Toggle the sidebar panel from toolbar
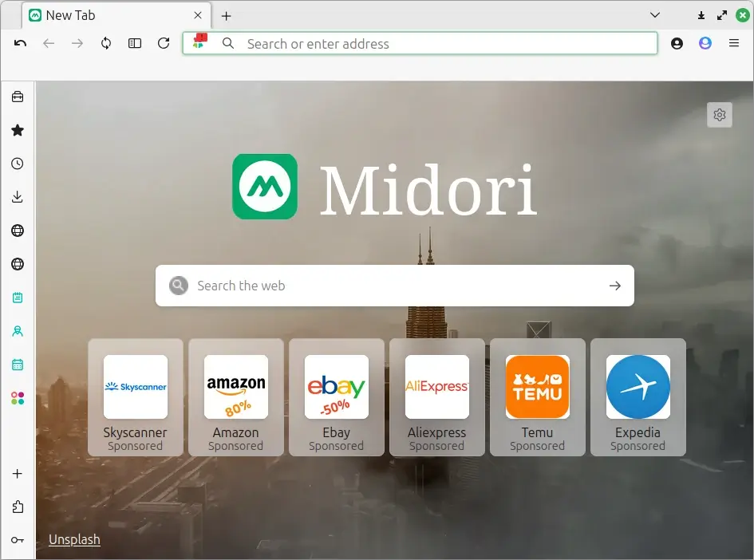This screenshot has height=560, width=754. 135,43
